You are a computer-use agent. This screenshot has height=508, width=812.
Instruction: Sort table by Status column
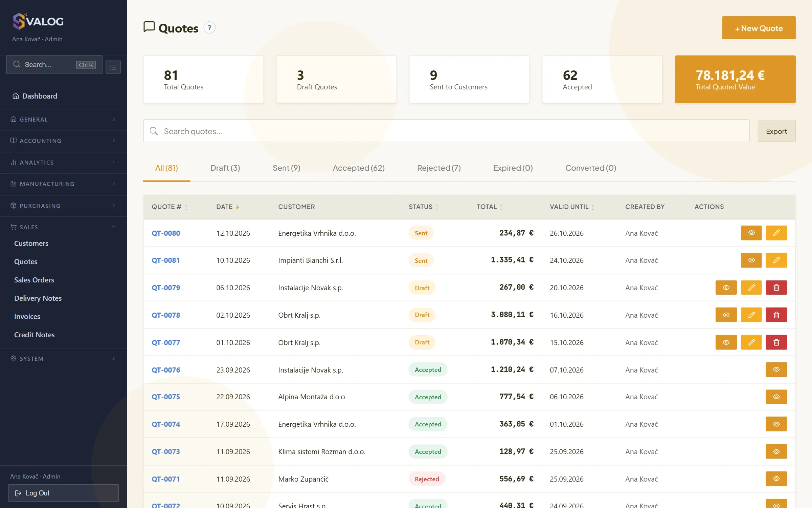(x=424, y=207)
